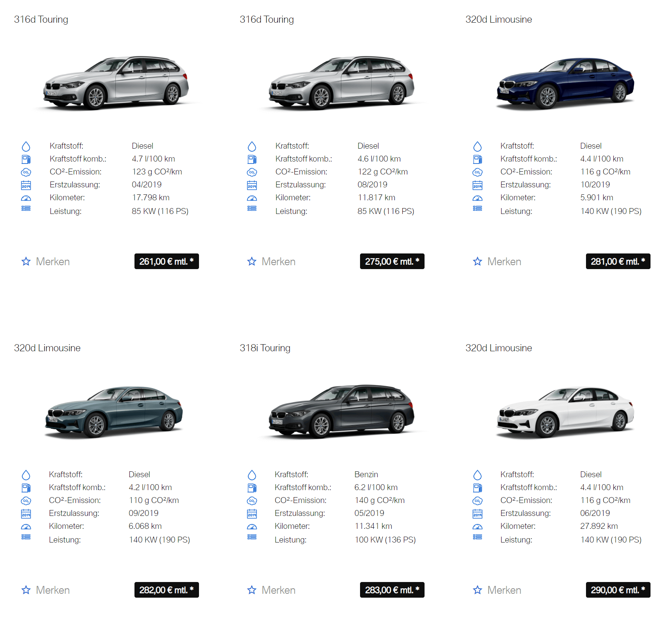The height and width of the screenshot is (618, 672).
Task: Click Merken on the 282,00 € card
Action: tap(53, 590)
